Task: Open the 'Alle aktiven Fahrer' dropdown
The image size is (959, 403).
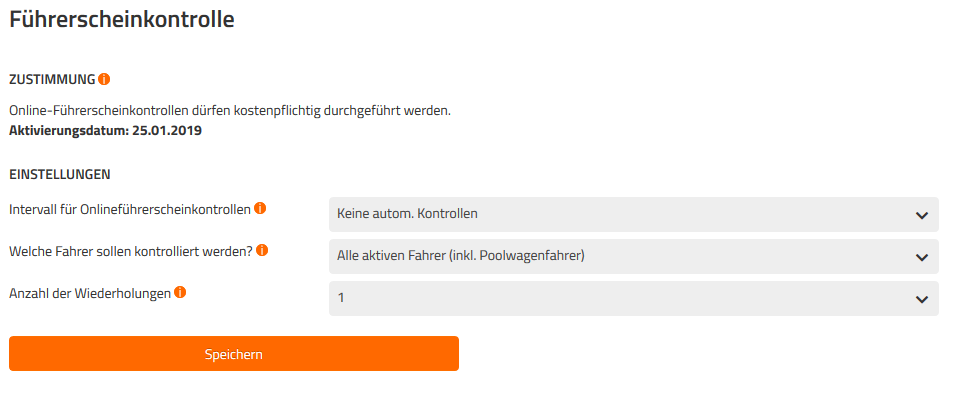Action: coord(634,256)
